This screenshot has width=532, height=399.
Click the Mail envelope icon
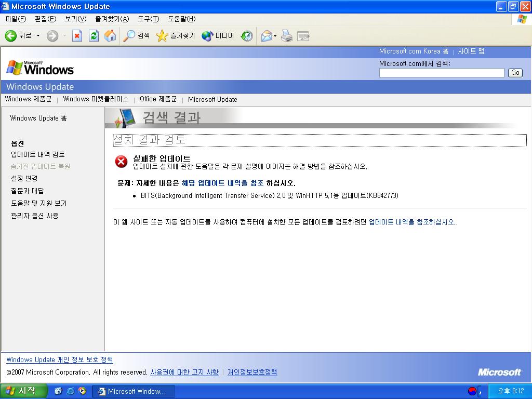267,36
